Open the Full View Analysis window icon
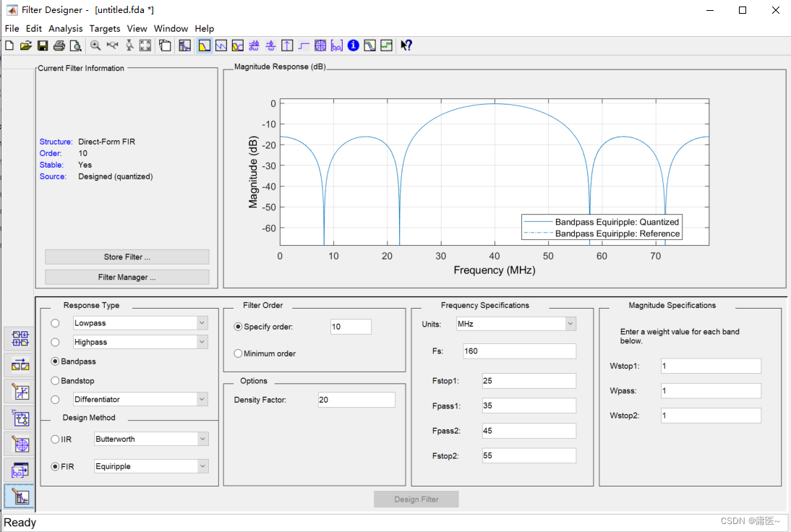 tap(165, 46)
